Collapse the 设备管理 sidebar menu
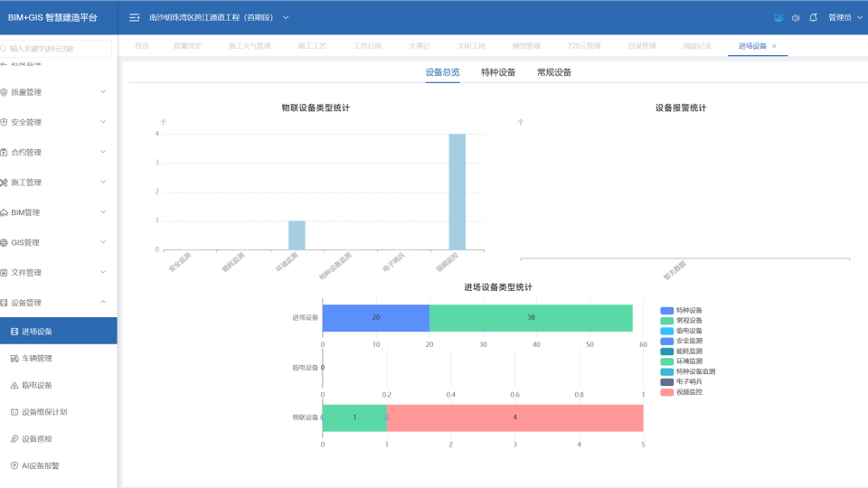Viewport: 868px width, 488px height. click(x=58, y=303)
